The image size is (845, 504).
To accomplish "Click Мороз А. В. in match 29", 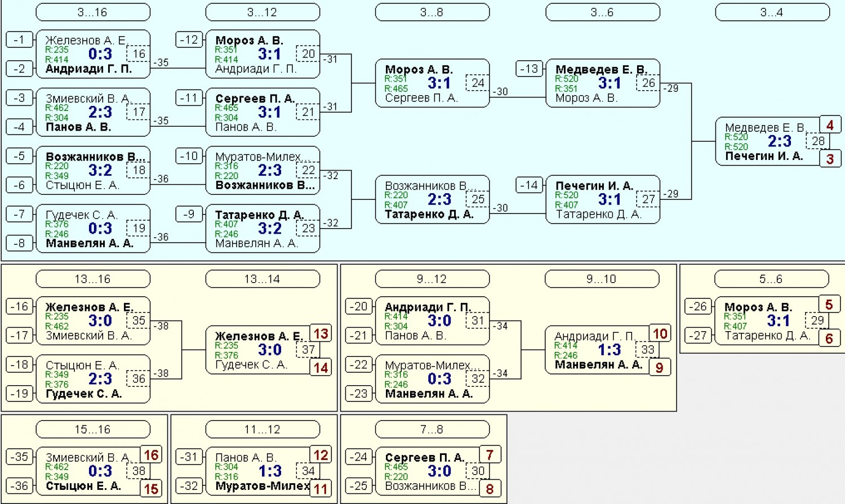I will pos(758,307).
